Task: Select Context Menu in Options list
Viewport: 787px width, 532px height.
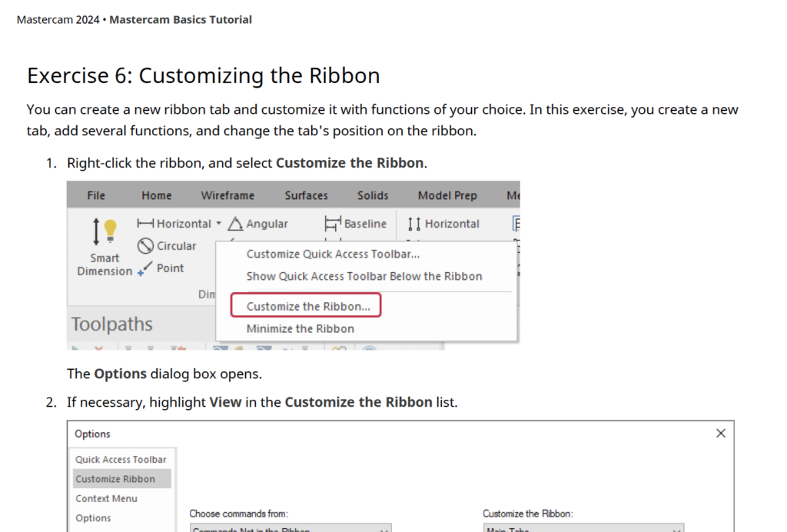Action: pos(106,498)
